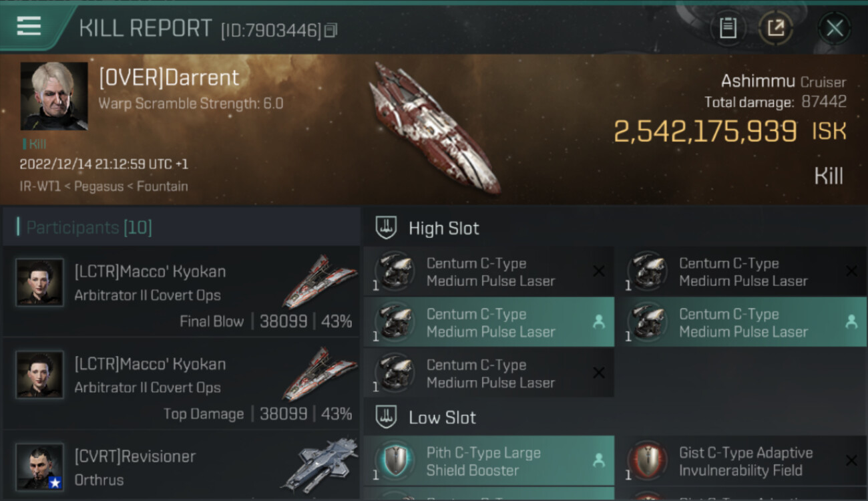Open the hamburger menu icon
868x501 pixels.
[29, 26]
